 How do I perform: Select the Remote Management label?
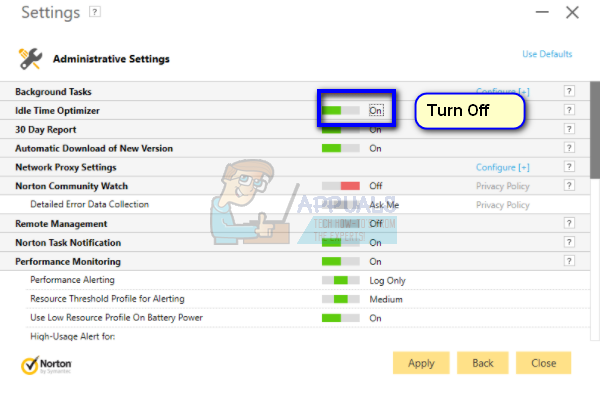[x=61, y=224]
